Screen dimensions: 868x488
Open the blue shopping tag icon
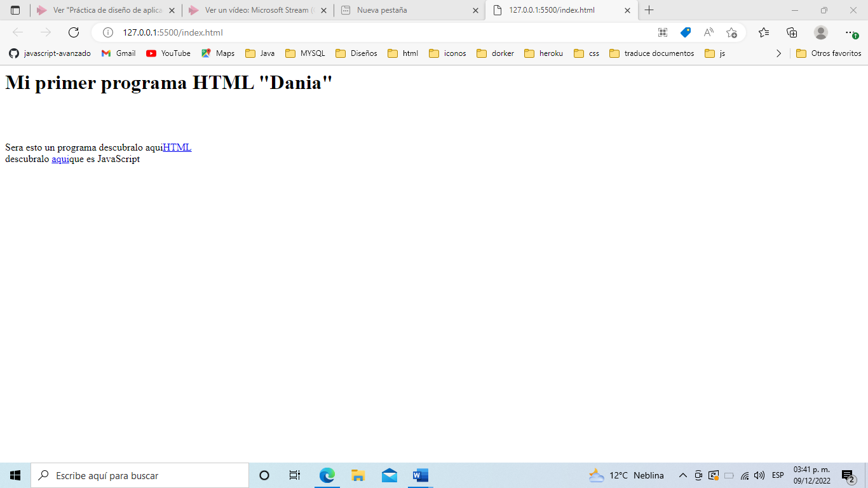[686, 32]
